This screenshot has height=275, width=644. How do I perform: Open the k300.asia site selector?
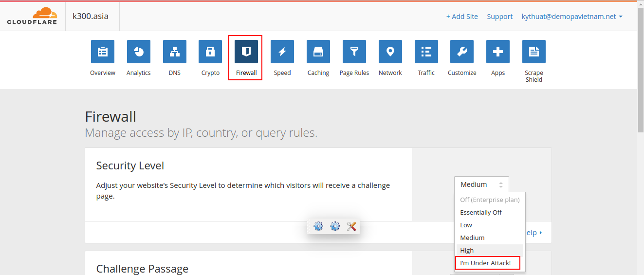91,16
